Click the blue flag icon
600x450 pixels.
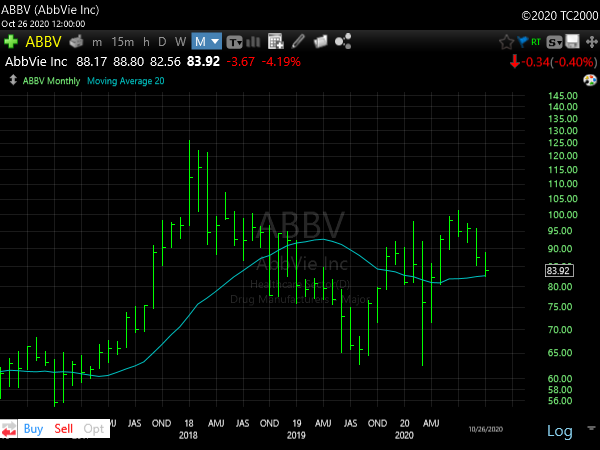(522, 41)
